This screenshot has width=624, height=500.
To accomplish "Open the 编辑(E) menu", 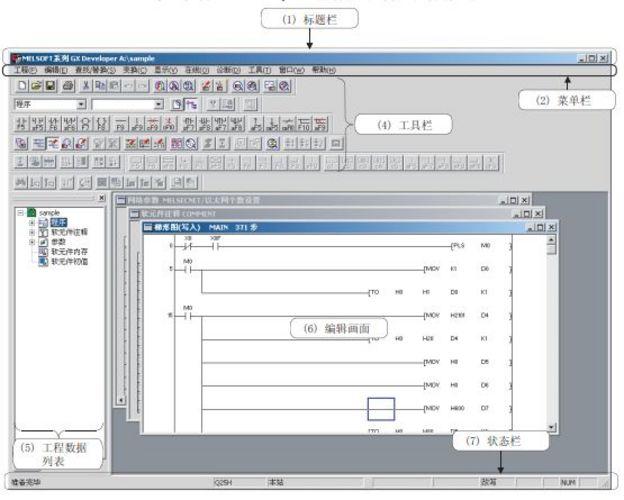I will [56, 70].
